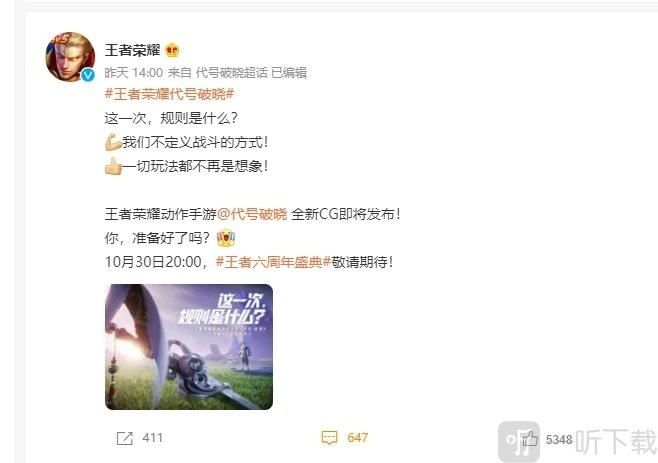Open the 王者荣耀 username link

[x=133, y=50]
